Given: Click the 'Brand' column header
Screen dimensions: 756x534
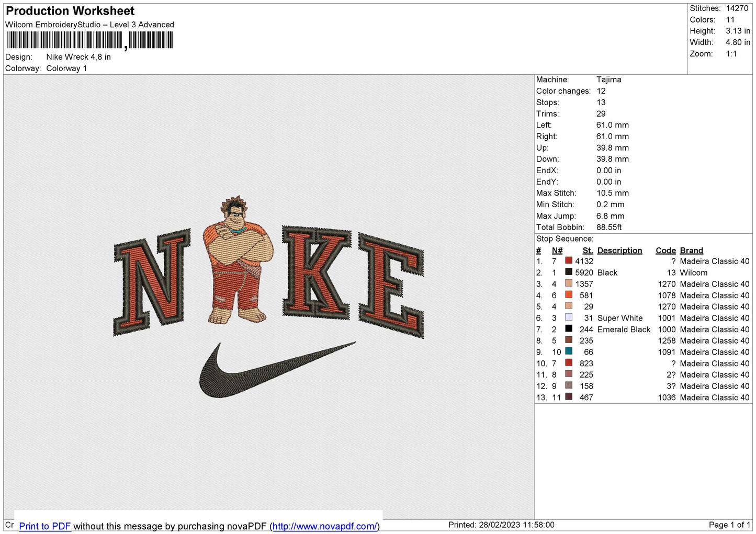Looking at the screenshot, I should 692,251.
